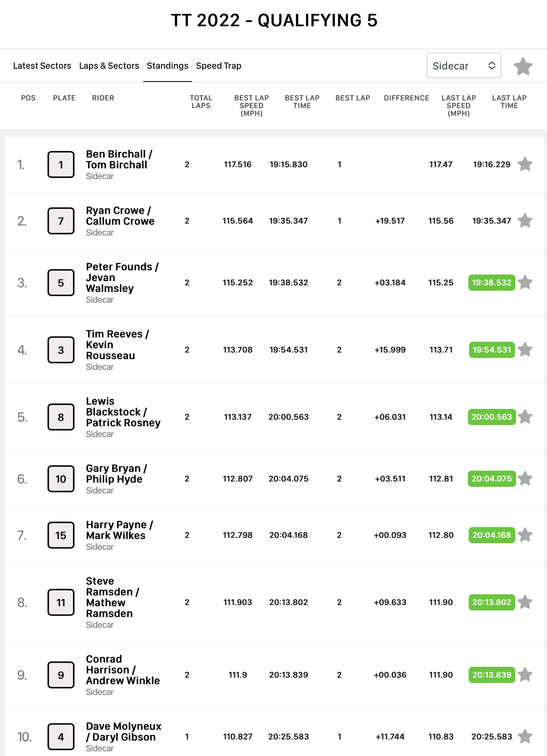Click best lap time 19:35.347
This screenshot has height=756, width=547.
288,221
